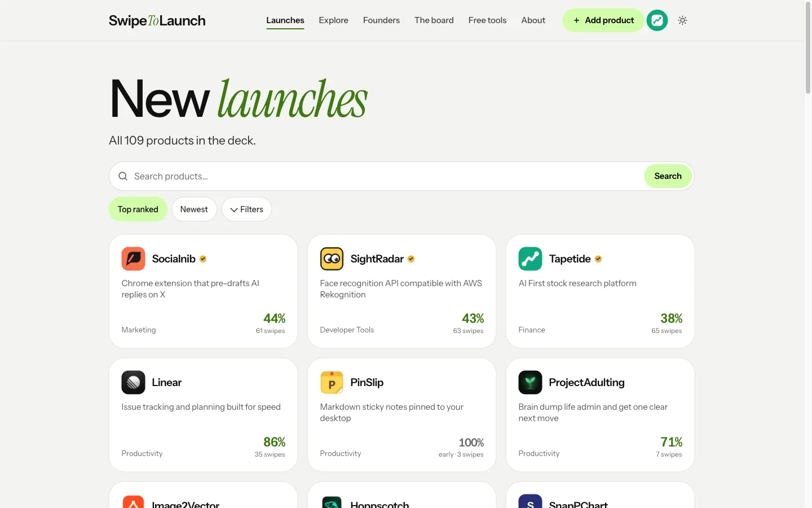Click the Hoppscotch app icon
Image resolution: width=812 pixels, height=508 pixels.
click(332, 502)
